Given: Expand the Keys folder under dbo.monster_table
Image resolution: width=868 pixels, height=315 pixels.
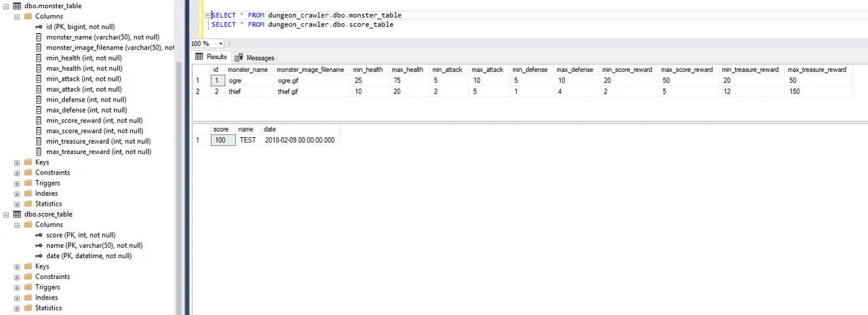Looking at the screenshot, I should click(x=17, y=162).
